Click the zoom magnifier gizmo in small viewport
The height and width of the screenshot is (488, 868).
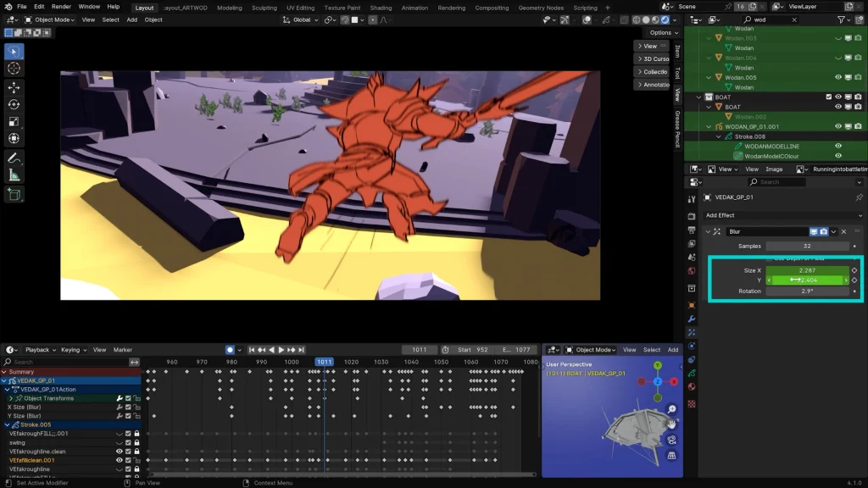point(671,409)
